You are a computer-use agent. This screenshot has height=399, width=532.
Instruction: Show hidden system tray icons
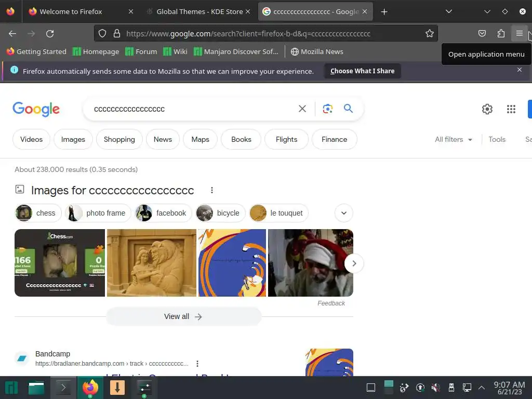(x=482, y=388)
